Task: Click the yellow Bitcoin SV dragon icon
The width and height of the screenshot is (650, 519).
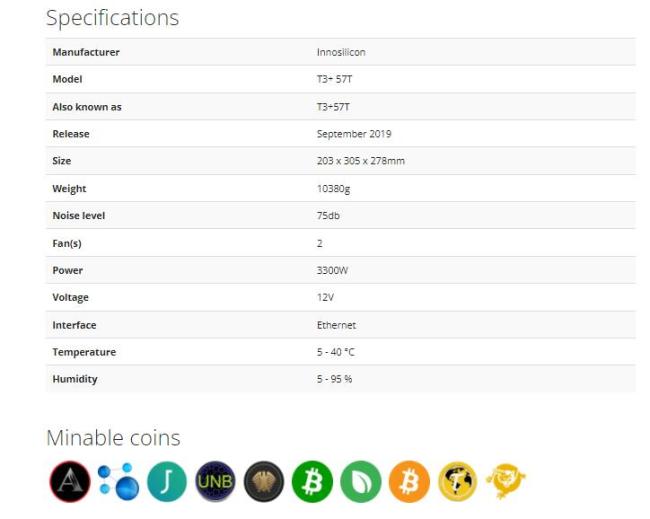Action: click(x=506, y=481)
